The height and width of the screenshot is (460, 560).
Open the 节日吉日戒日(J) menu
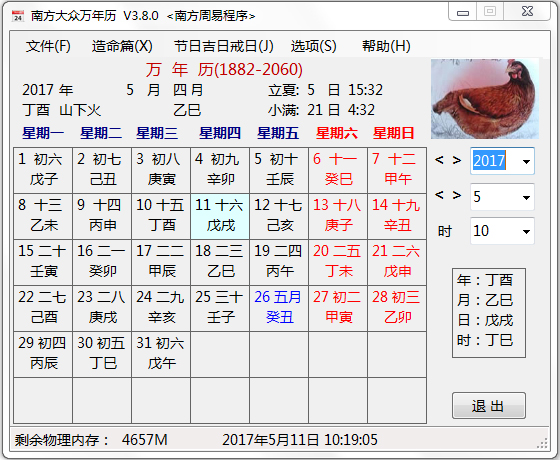224,46
